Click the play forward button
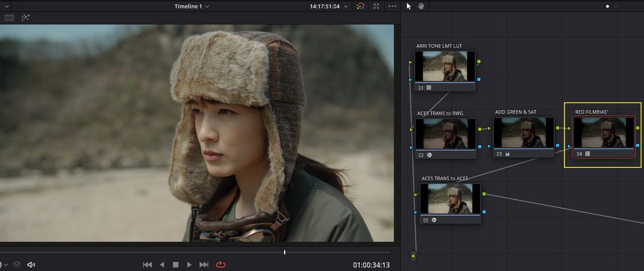Viewport: 644px width, 271px height. click(189, 264)
